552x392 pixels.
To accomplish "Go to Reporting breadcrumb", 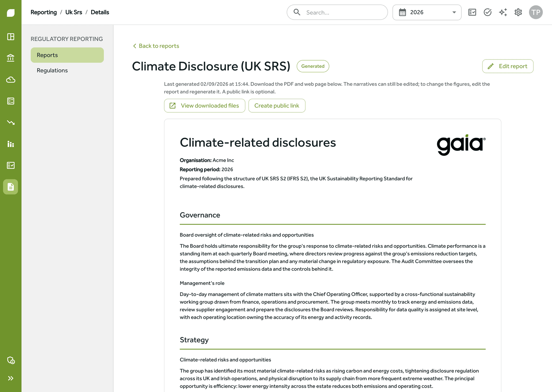I will [44, 12].
